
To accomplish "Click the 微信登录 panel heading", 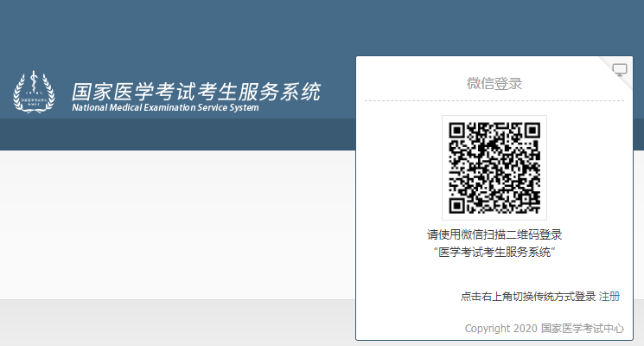I will click(494, 84).
